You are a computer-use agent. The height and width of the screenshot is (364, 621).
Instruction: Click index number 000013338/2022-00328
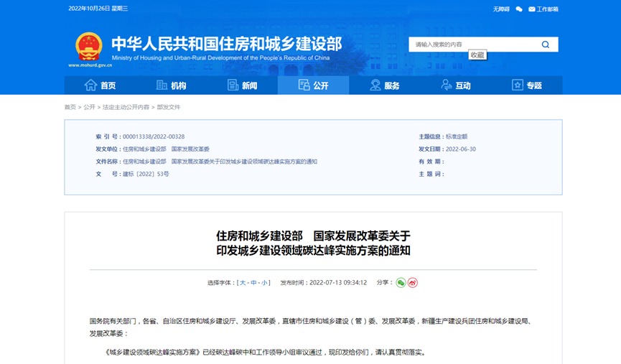coord(154,136)
